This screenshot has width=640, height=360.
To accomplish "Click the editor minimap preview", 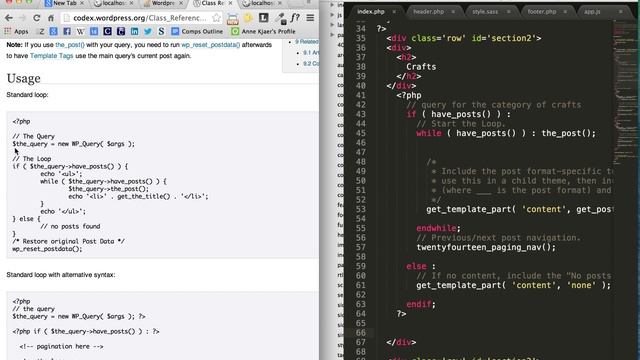I will pyautogui.click(x=624, y=92).
